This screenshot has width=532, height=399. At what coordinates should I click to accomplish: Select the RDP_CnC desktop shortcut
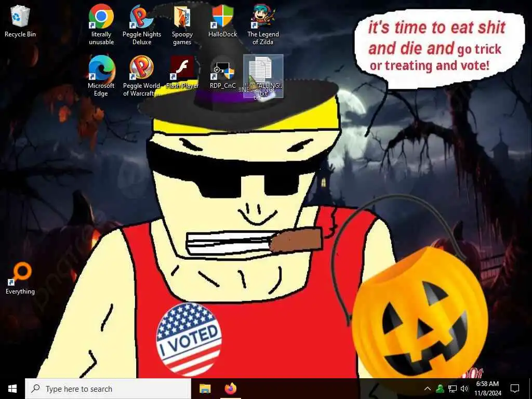[x=222, y=72]
